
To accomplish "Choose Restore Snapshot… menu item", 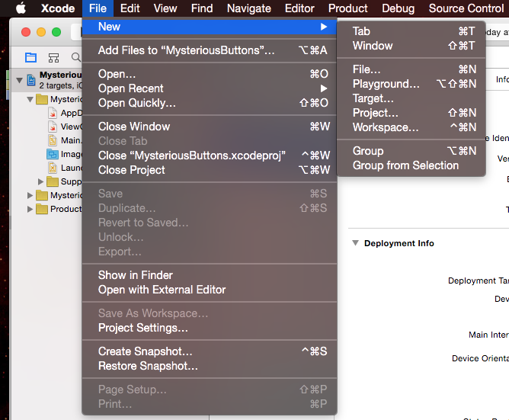I will [x=210, y=366].
